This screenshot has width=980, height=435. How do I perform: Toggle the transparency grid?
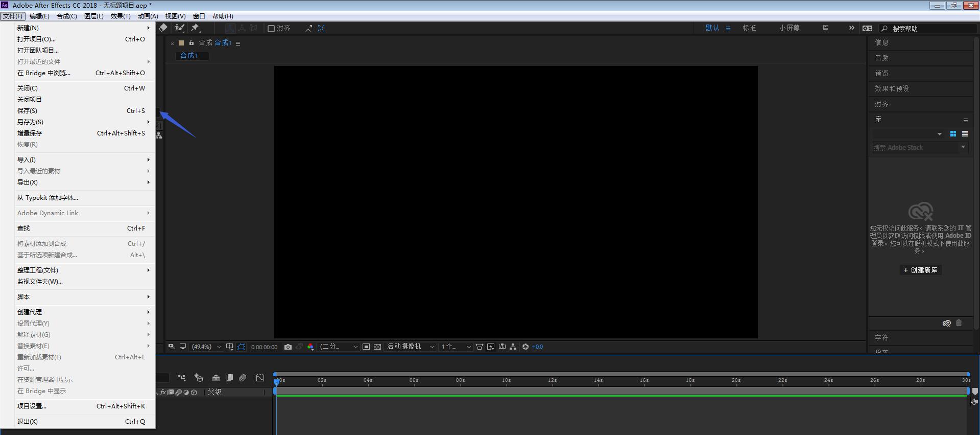pyautogui.click(x=377, y=347)
